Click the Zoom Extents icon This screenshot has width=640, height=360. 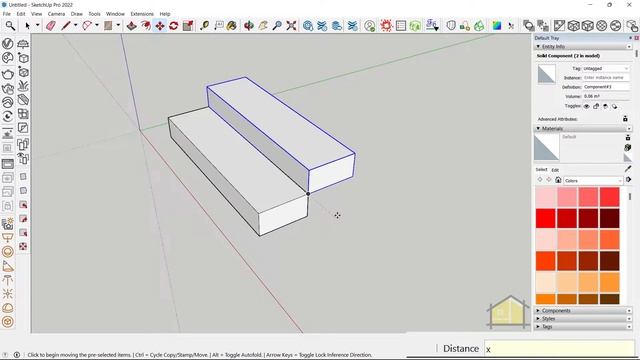tap(291, 26)
